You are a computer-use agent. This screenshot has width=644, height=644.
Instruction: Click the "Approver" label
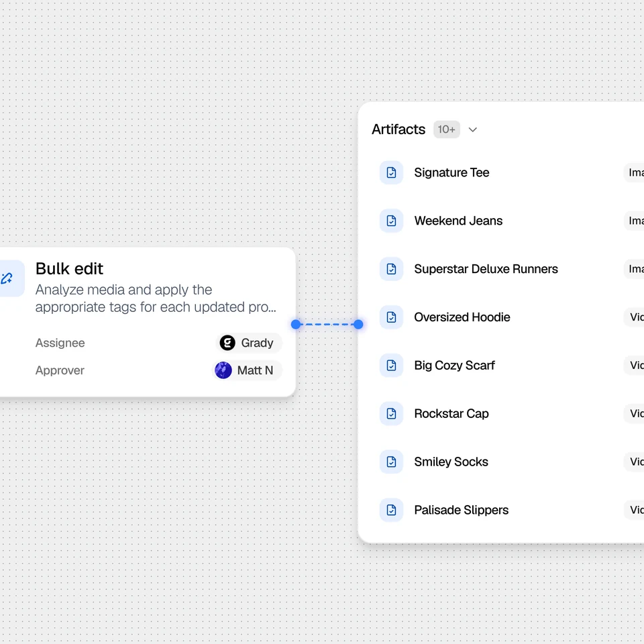(x=60, y=370)
